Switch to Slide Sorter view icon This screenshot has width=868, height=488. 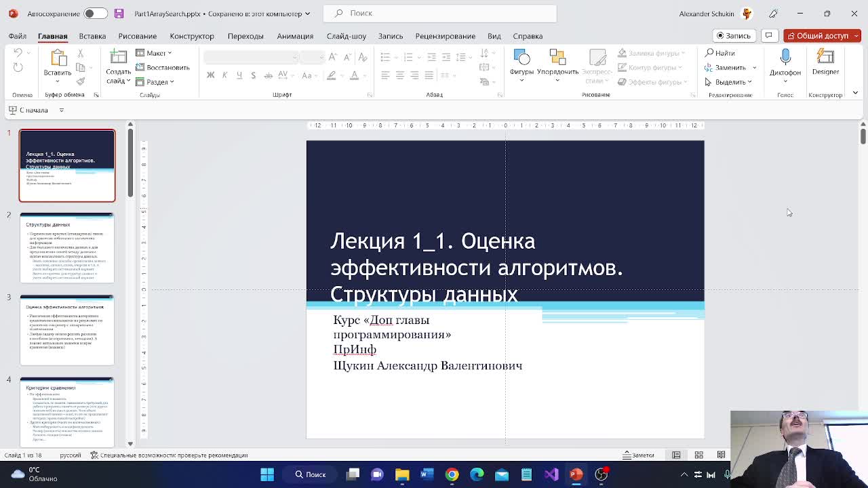pyautogui.click(x=699, y=455)
